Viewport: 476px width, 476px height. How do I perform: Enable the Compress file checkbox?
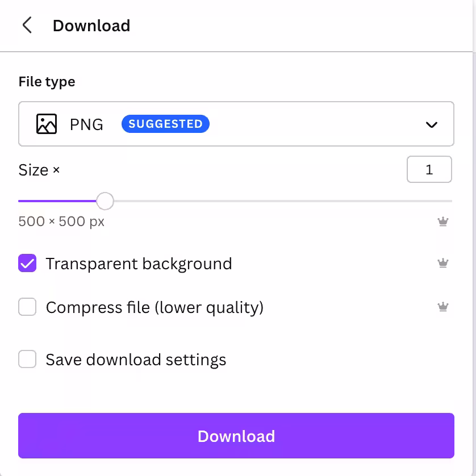point(27,307)
